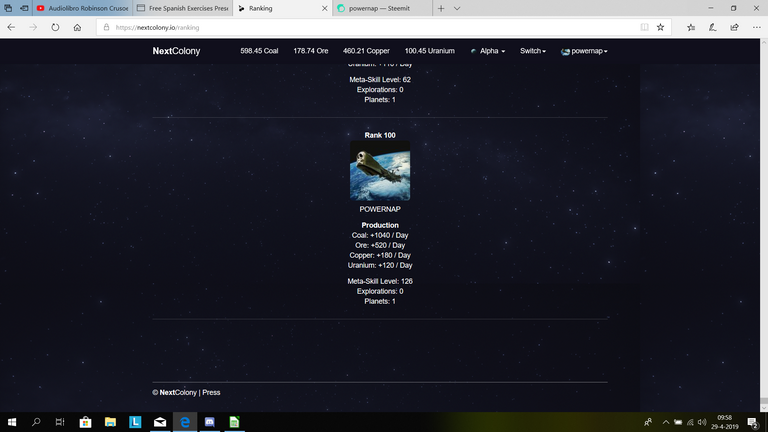768x432 pixels.
Task: Click the Rank 100 heading
Action: click(380, 135)
